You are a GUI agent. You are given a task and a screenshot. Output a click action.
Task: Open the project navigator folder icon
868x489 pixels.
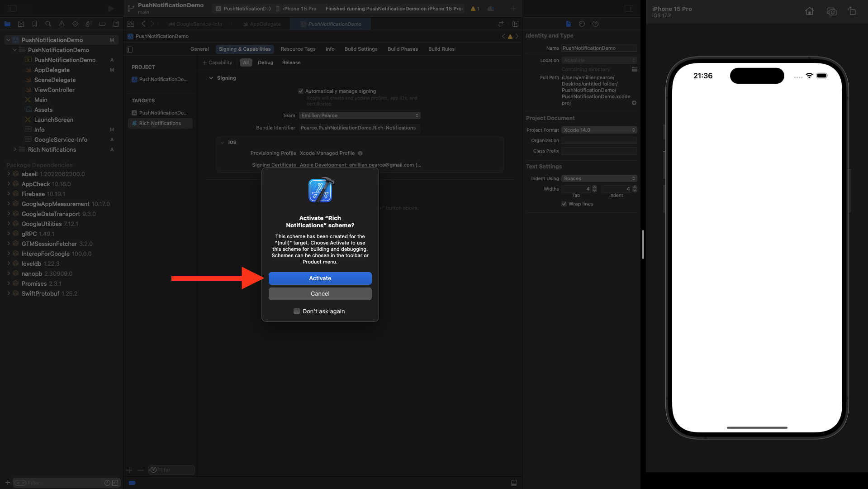click(x=7, y=24)
